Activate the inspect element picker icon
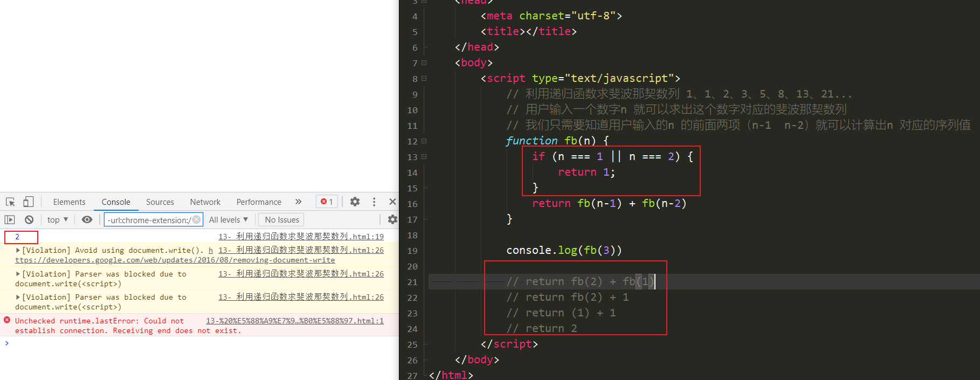This screenshot has width=980, height=380. [x=10, y=202]
